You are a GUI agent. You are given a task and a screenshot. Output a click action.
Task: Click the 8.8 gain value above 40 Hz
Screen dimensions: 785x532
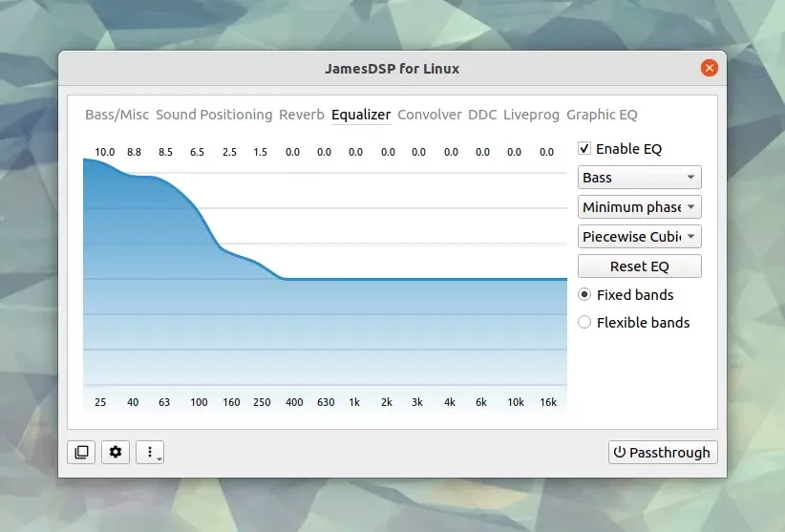[x=134, y=152]
